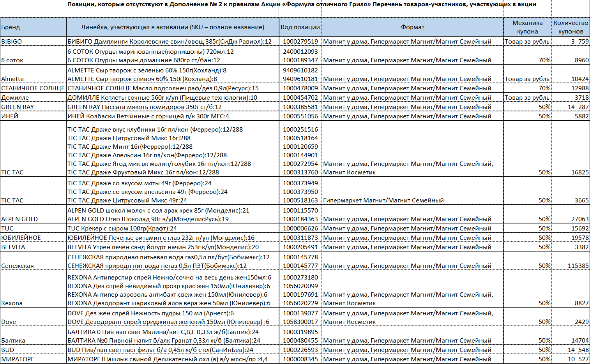
Task: Click position code 1000385581
Action: 300,107
